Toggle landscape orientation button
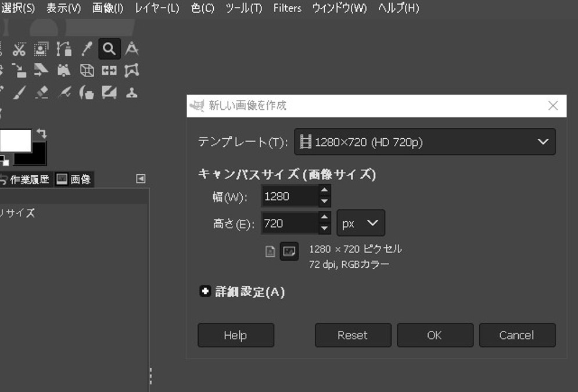This screenshot has height=392, width=578. coord(289,251)
